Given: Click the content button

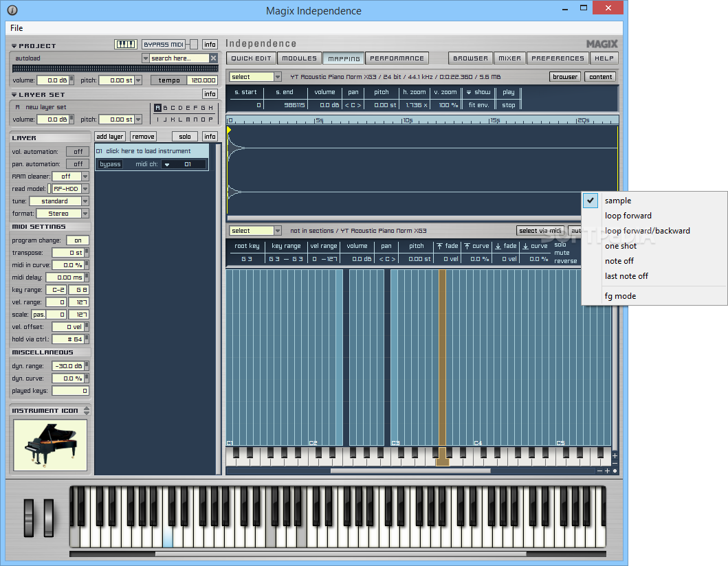Looking at the screenshot, I should point(600,77).
